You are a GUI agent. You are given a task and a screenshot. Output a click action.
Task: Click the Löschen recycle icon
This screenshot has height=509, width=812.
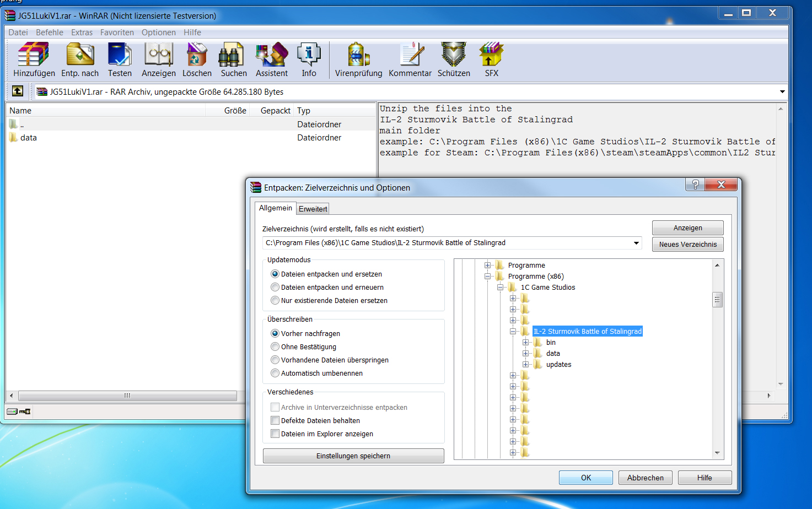click(197, 55)
